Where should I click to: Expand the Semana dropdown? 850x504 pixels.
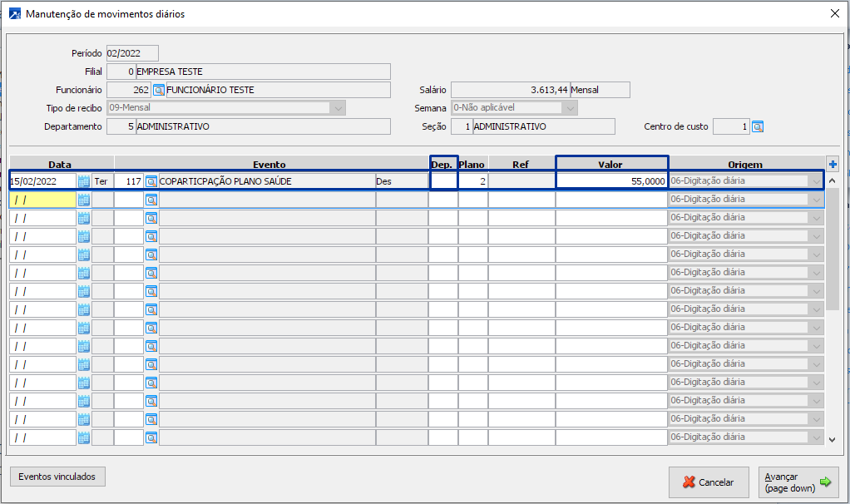(569, 108)
